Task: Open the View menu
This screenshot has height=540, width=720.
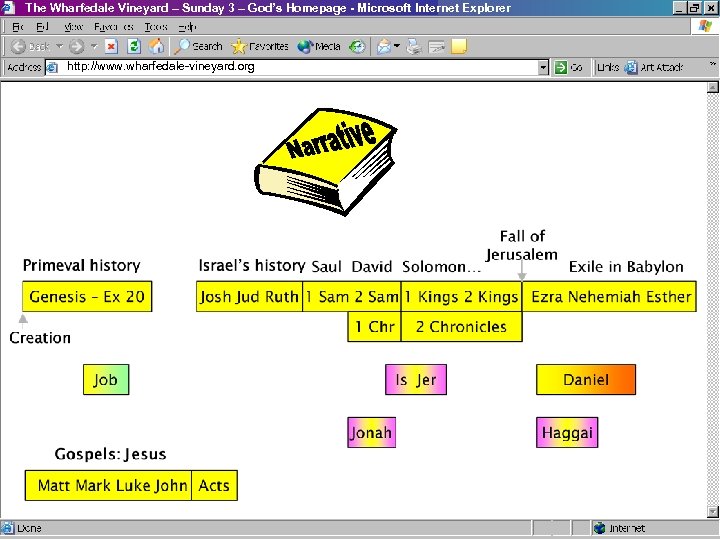Action: (73, 27)
